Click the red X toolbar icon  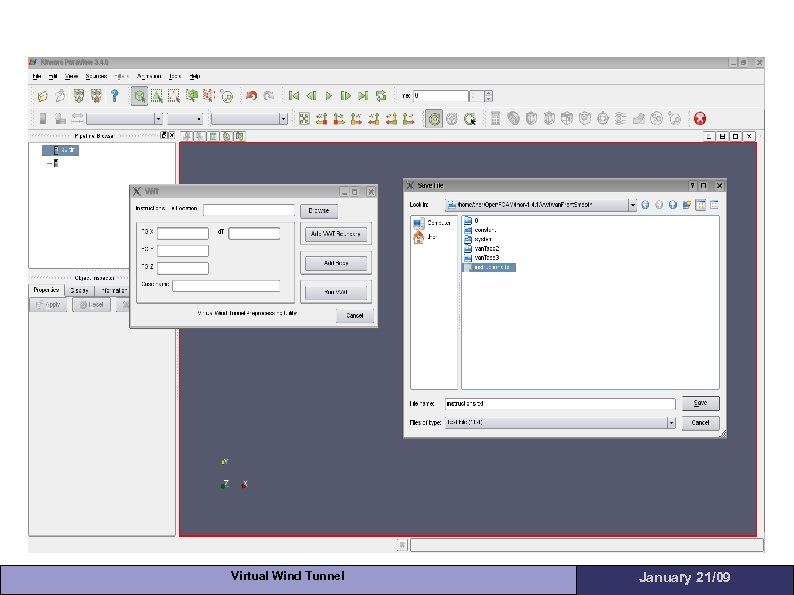[700, 119]
